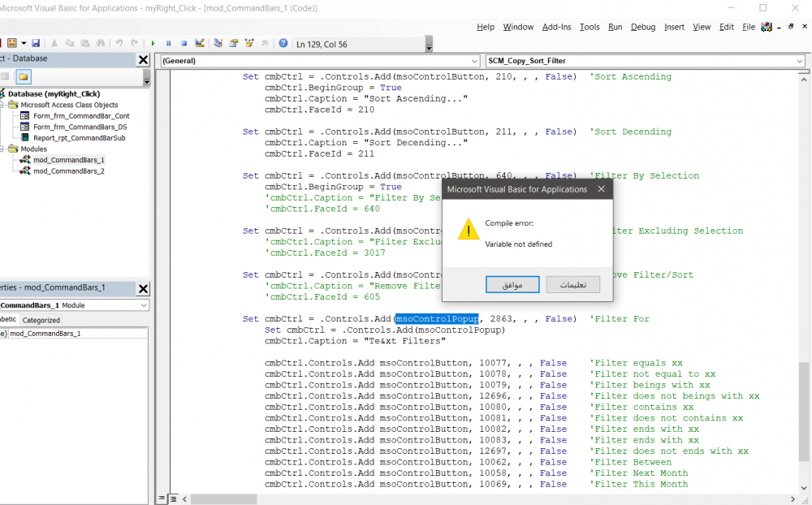
Task: Click the Access application icon in menu bar
Action: tap(767, 27)
